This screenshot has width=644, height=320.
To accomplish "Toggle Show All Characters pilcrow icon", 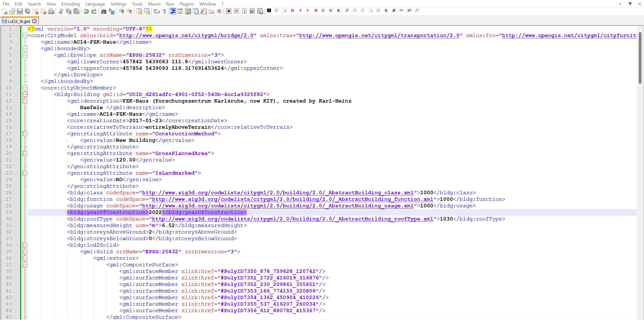I will point(164,11).
